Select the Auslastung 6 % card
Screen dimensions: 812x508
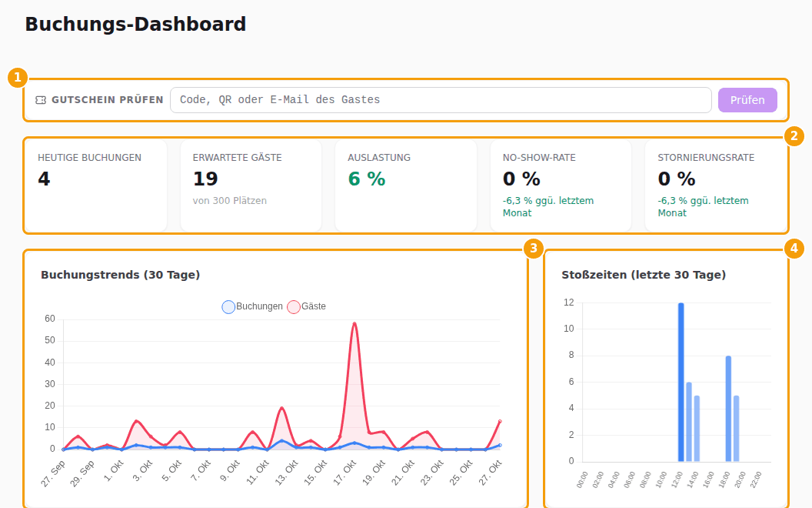tap(406, 185)
